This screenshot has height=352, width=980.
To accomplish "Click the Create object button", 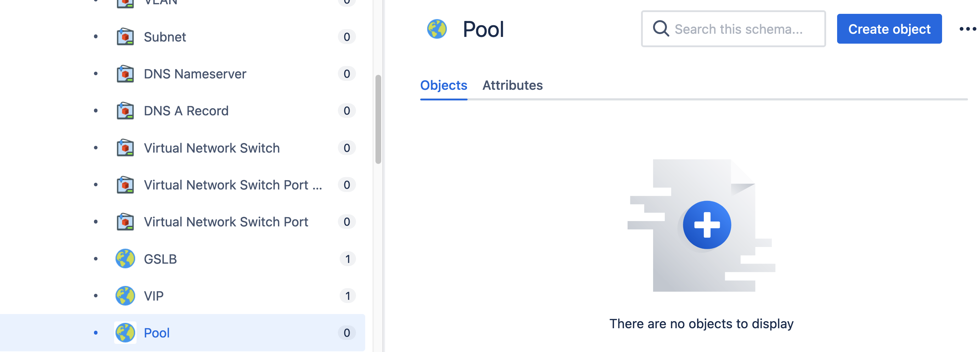I will coord(889,29).
